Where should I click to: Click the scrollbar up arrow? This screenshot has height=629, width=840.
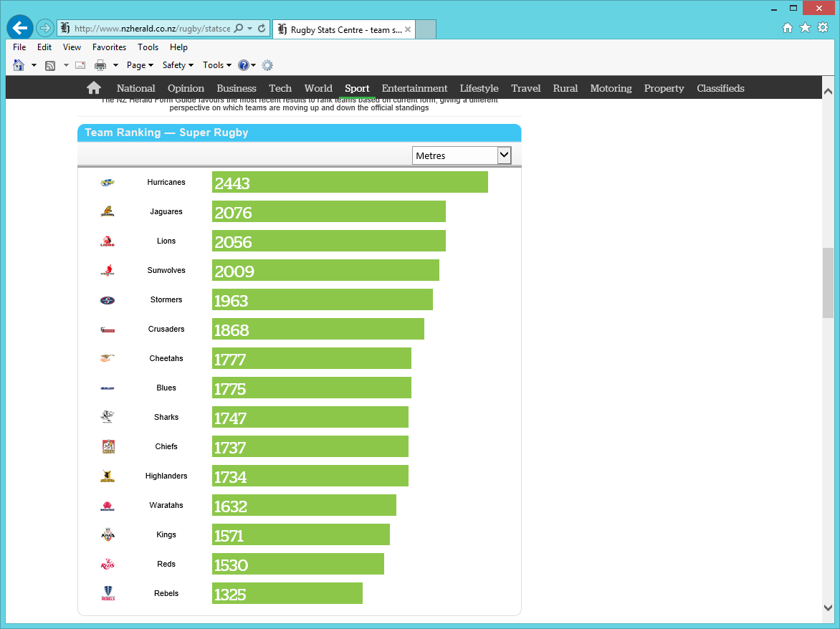828,92
